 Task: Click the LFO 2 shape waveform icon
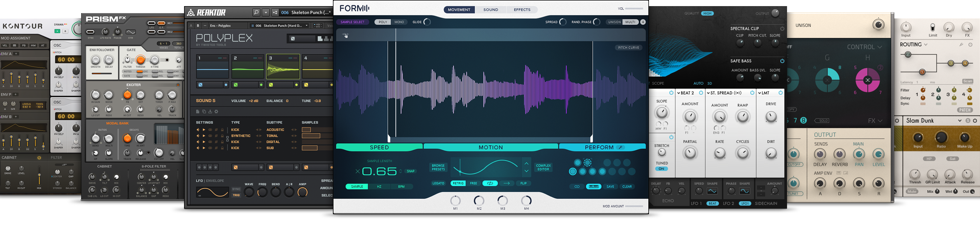pyautogui.click(x=744, y=191)
